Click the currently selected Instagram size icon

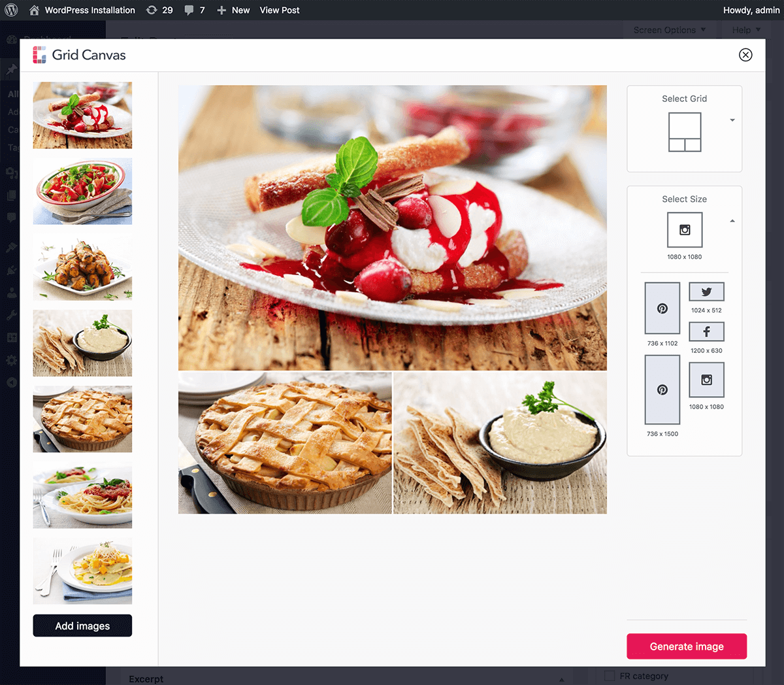[x=685, y=229]
